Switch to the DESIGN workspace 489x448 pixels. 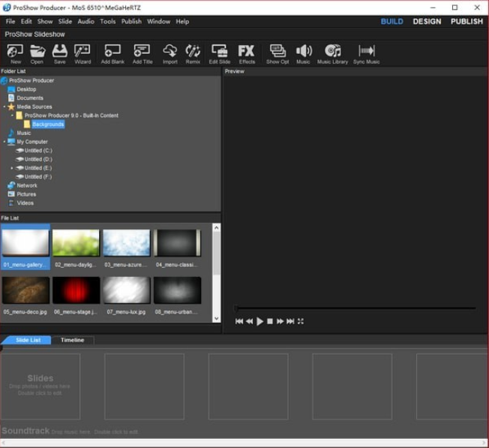click(427, 22)
